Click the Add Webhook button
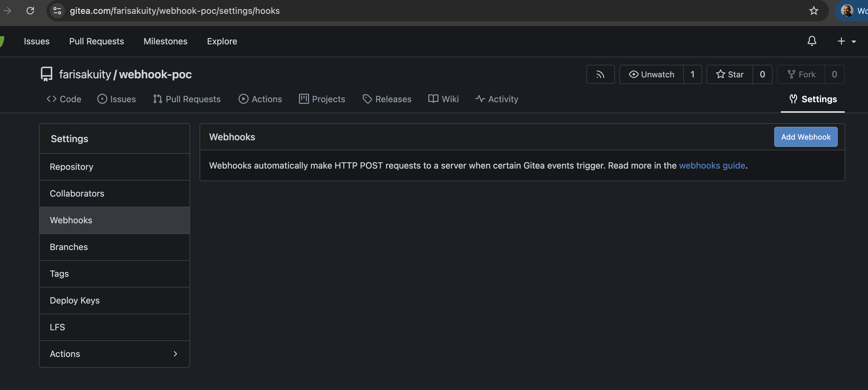 tap(805, 137)
